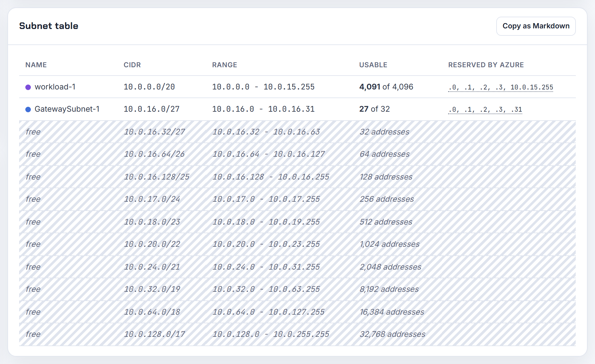Select the free block 10.0.16.128/25
The height and width of the screenshot is (364, 595).
click(x=156, y=177)
